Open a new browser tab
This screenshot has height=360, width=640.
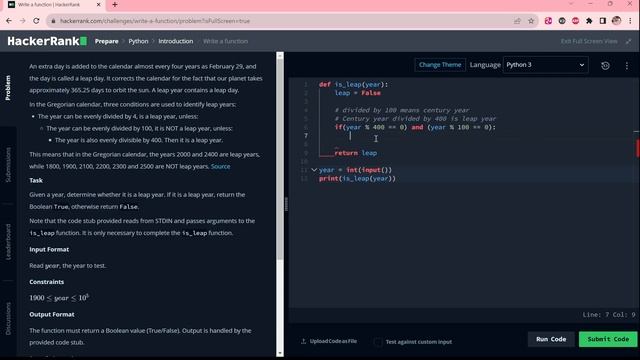click(x=115, y=5)
